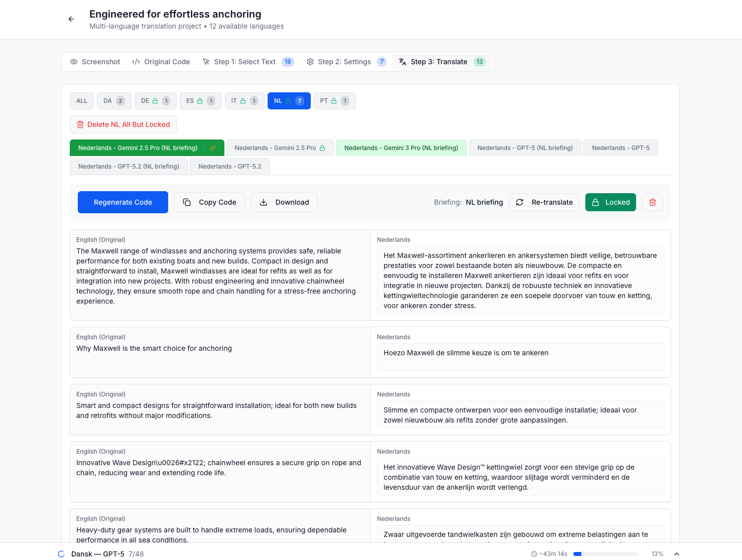Edit Dutch translation 'Slimme en compacte ontwerpen'
Image resolution: width=742 pixels, height=560 pixels.
click(x=521, y=414)
